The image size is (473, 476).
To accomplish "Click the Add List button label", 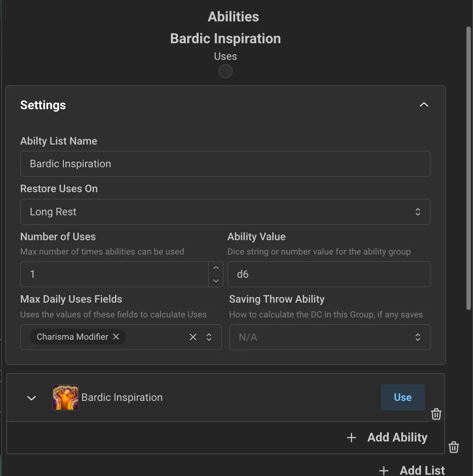I will pyautogui.click(x=422, y=470).
